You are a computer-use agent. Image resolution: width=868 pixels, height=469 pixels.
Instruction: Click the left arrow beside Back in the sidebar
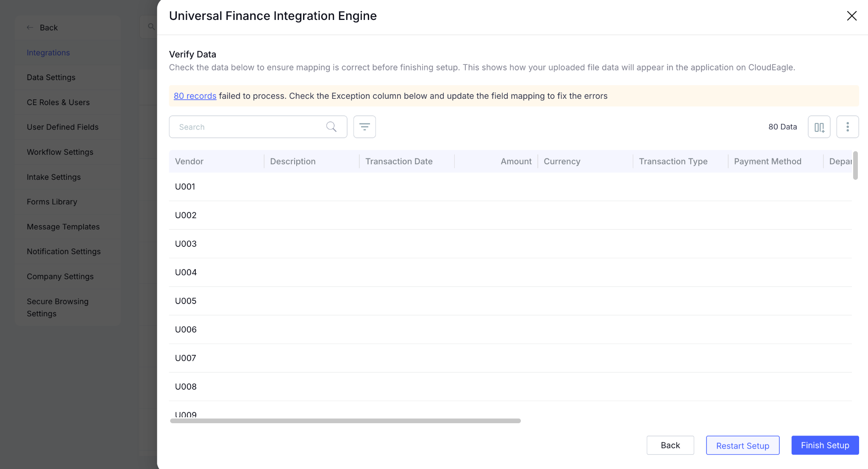pos(30,28)
